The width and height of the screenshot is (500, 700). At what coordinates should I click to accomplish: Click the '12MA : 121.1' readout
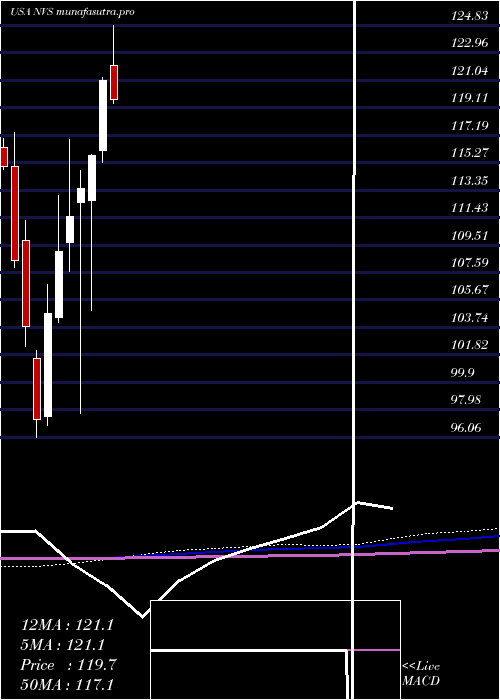tap(67, 625)
